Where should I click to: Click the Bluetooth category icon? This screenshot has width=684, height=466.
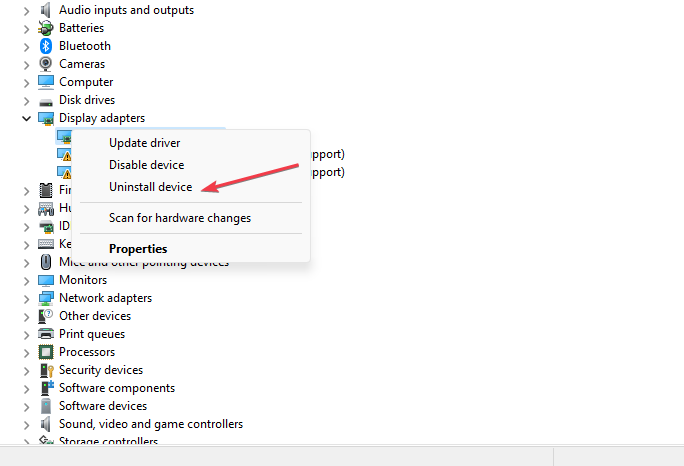(x=46, y=46)
